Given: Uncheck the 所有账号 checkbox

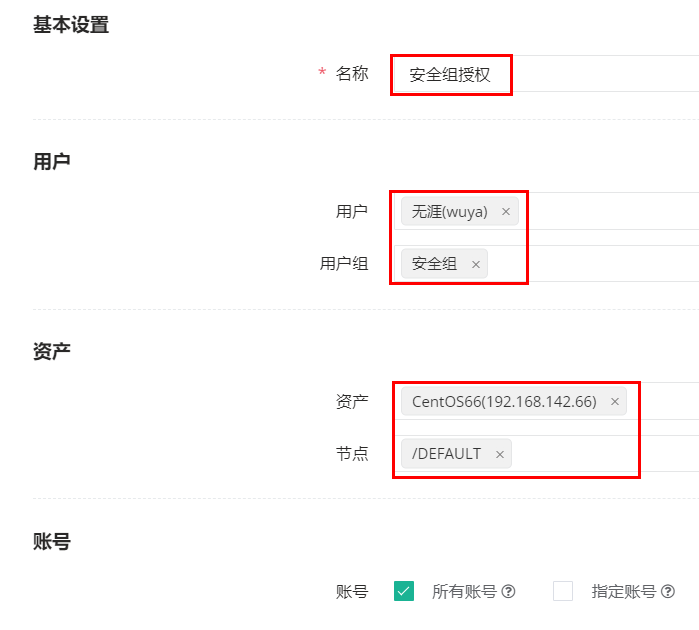Looking at the screenshot, I should pyautogui.click(x=404, y=591).
